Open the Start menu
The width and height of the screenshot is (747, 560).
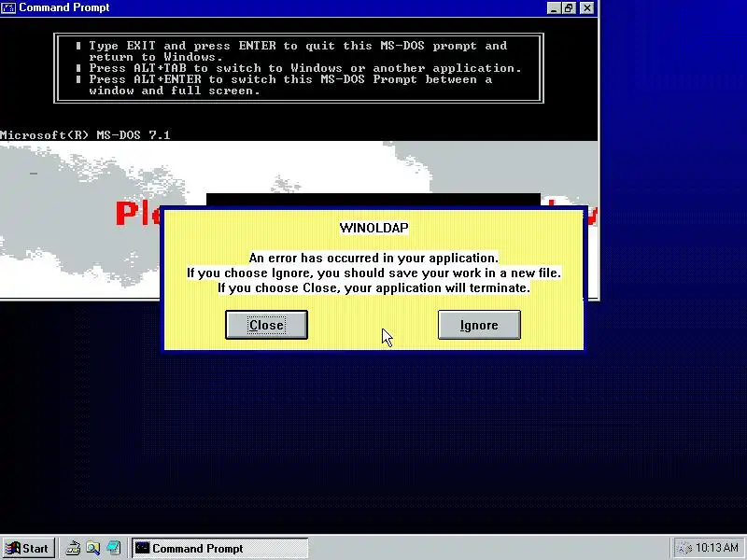pos(28,549)
